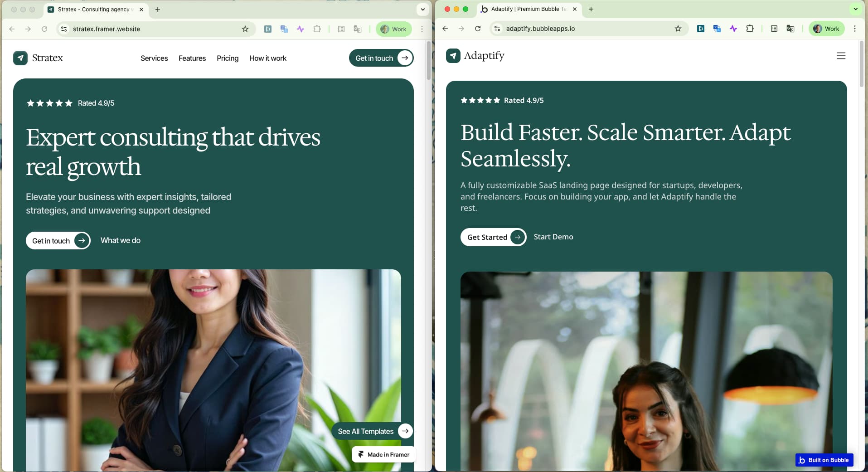Click the blue translate extension in Stratex window
868x472 pixels.
(284, 29)
